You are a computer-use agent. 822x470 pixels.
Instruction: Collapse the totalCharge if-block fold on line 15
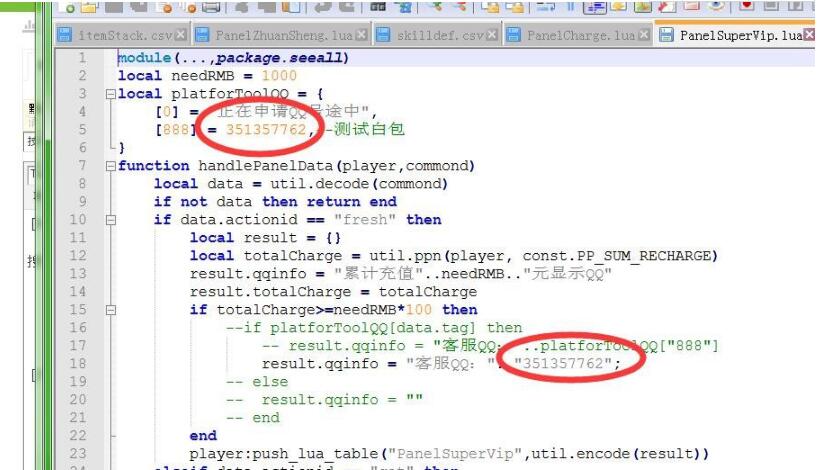[x=111, y=310]
